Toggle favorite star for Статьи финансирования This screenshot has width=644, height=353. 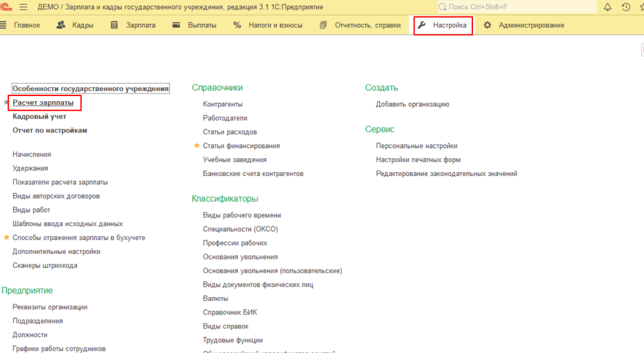[x=197, y=146]
